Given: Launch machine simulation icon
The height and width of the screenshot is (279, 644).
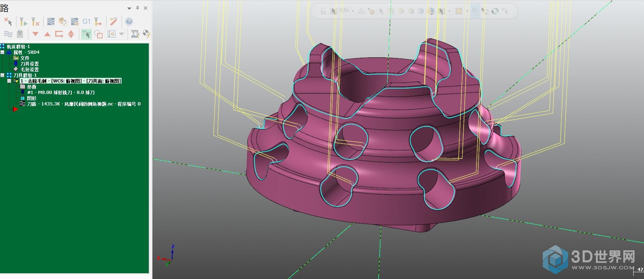Looking at the screenshot, I should (x=135, y=34).
